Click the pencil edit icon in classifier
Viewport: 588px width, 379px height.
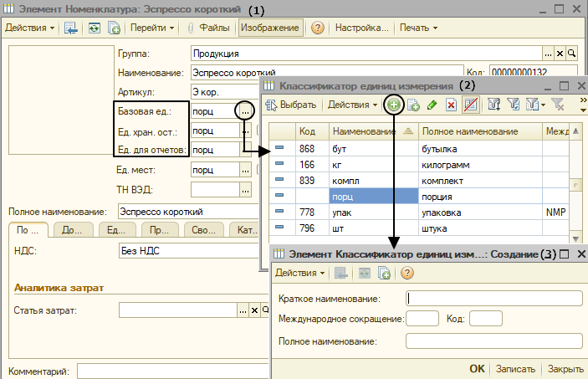(432, 105)
